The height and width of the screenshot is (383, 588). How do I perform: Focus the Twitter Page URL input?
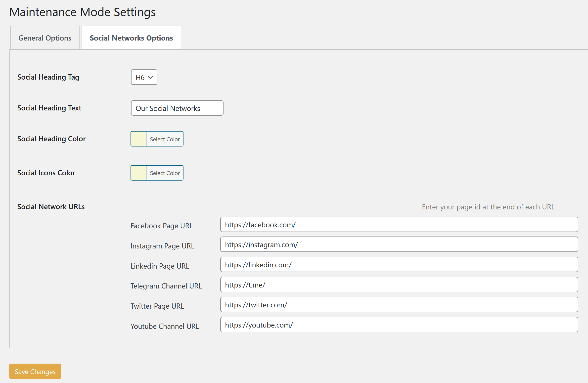pos(399,305)
